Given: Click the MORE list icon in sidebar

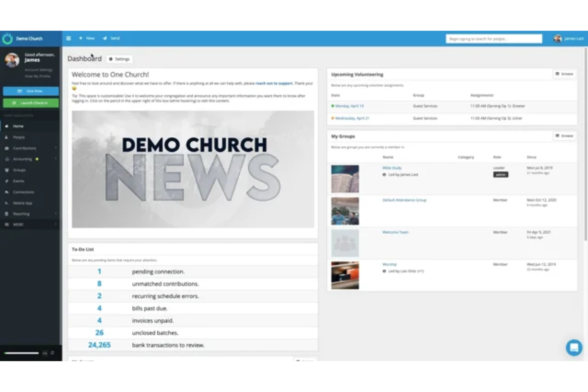Looking at the screenshot, I should point(6,225).
